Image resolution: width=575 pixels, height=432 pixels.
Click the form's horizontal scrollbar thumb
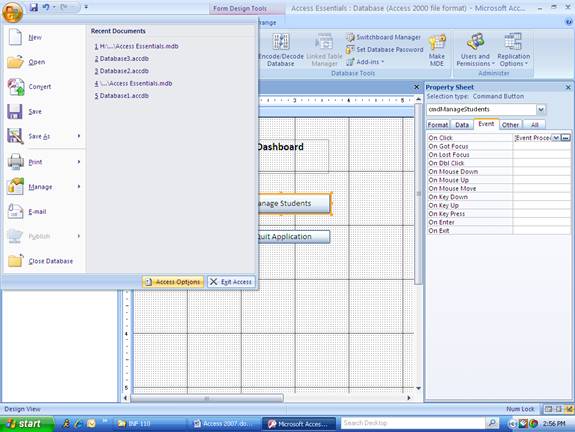(x=207, y=398)
